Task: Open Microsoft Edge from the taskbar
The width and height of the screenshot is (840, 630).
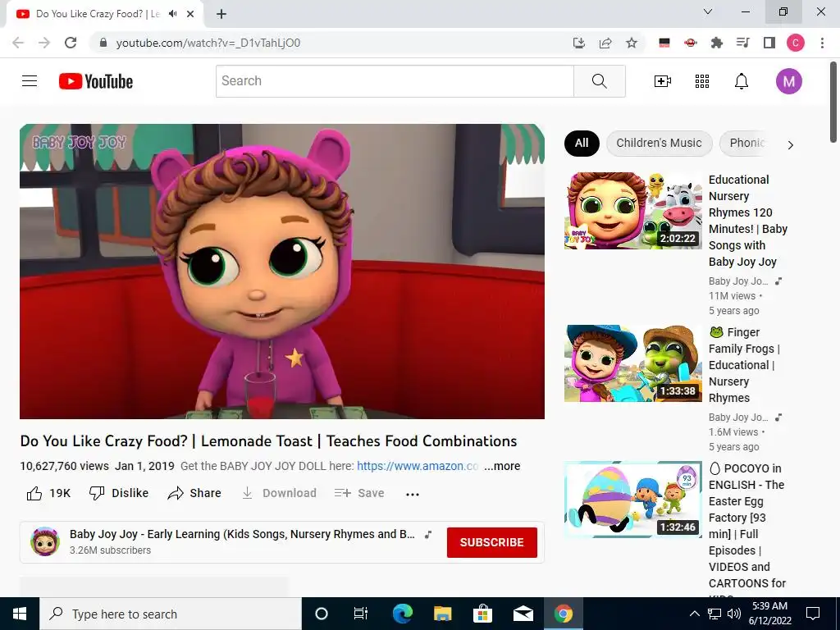Action: click(402, 614)
